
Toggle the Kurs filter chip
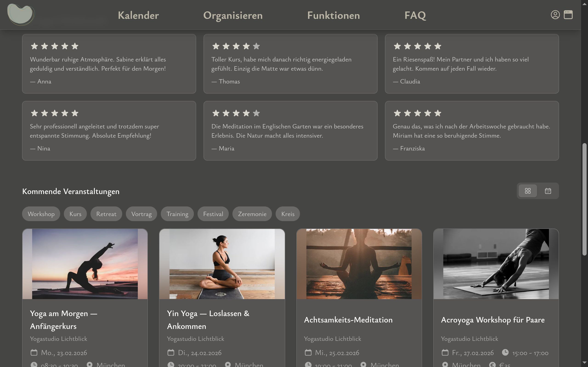(75, 214)
